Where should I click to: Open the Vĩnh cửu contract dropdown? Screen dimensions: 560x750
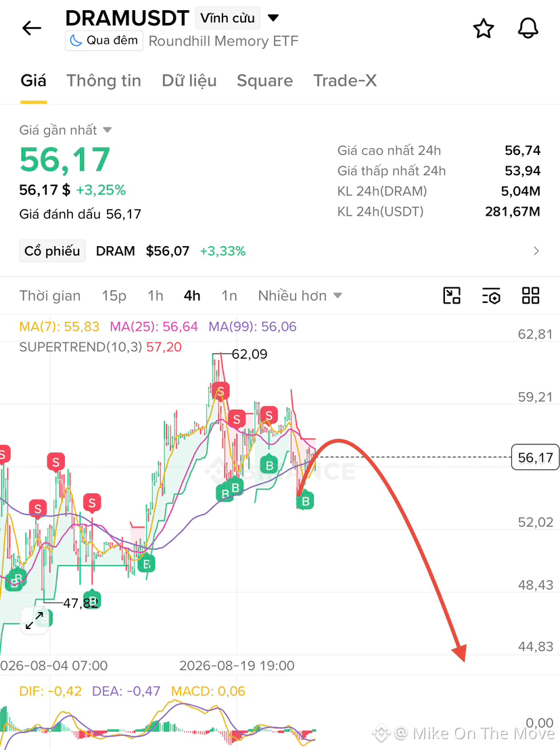(237, 18)
